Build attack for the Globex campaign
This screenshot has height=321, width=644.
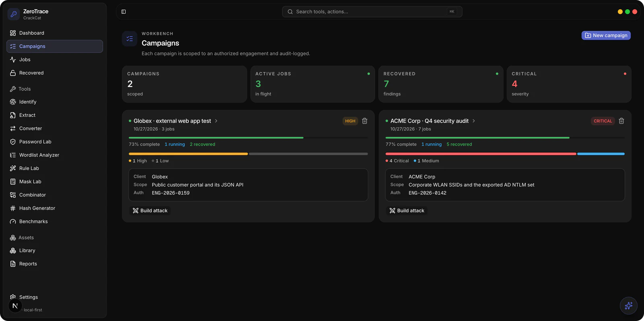(150, 211)
